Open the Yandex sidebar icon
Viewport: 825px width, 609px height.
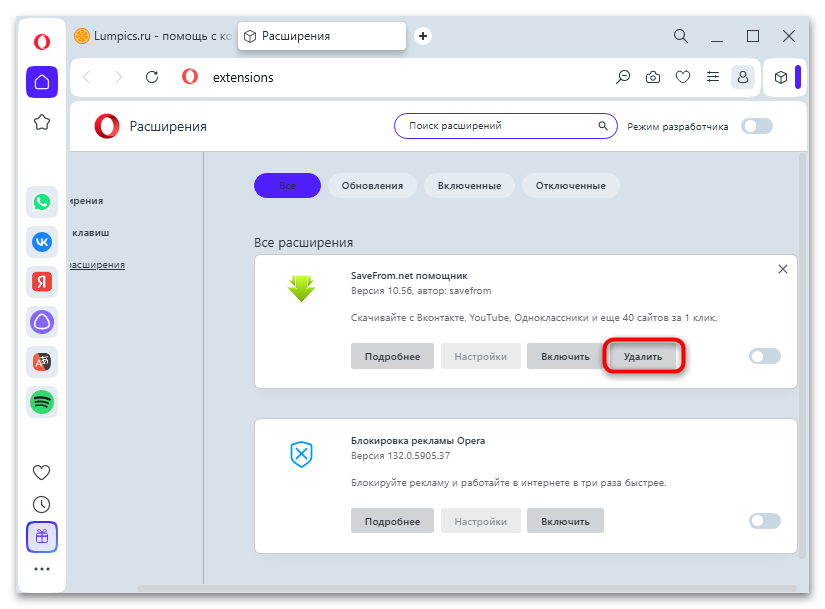tap(42, 282)
